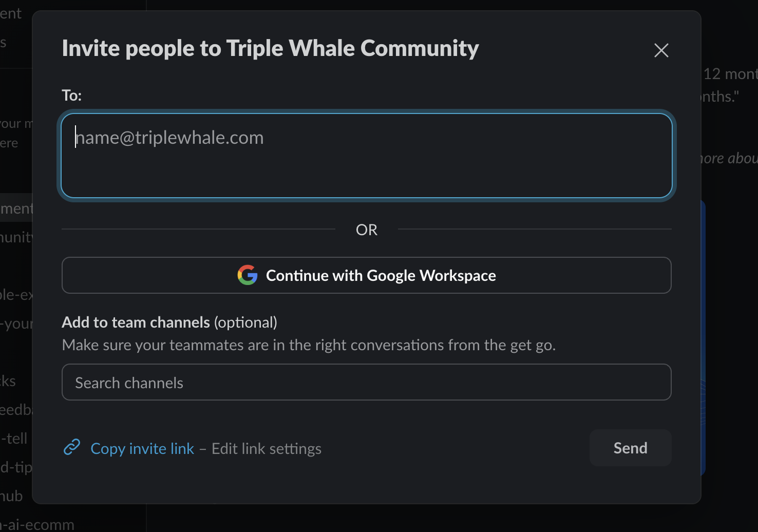The height and width of the screenshot is (532, 758).
Task: Open the hub channel in sidebar
Action: (11, 496)
